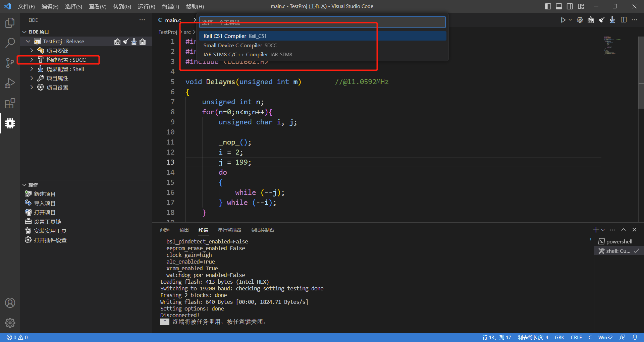Switch to the 问题 panel tab
The width and height of the screenshot is (644, 342).
165,230
